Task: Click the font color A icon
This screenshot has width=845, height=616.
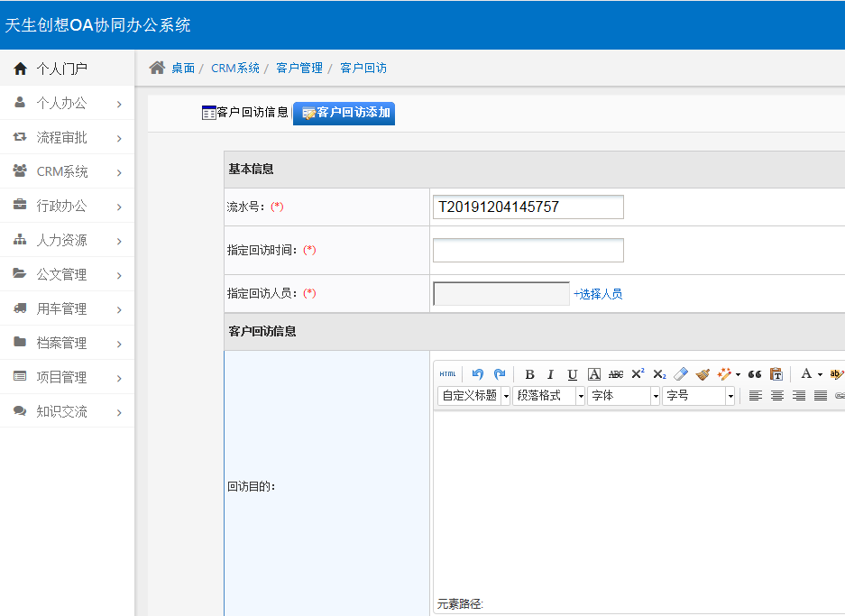Action: (806, 373)
